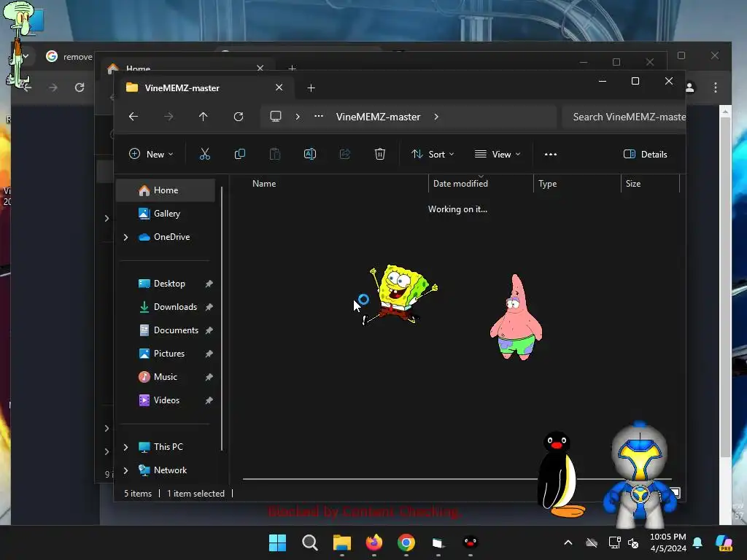Open the See more ellipsis in toolbar
This screenshot has width=747, height=560.
coord(550,155)
